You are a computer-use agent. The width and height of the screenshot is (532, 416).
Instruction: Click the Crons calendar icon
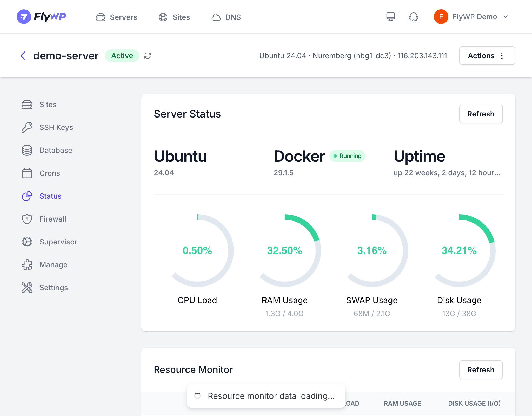(x=27, y=173)
